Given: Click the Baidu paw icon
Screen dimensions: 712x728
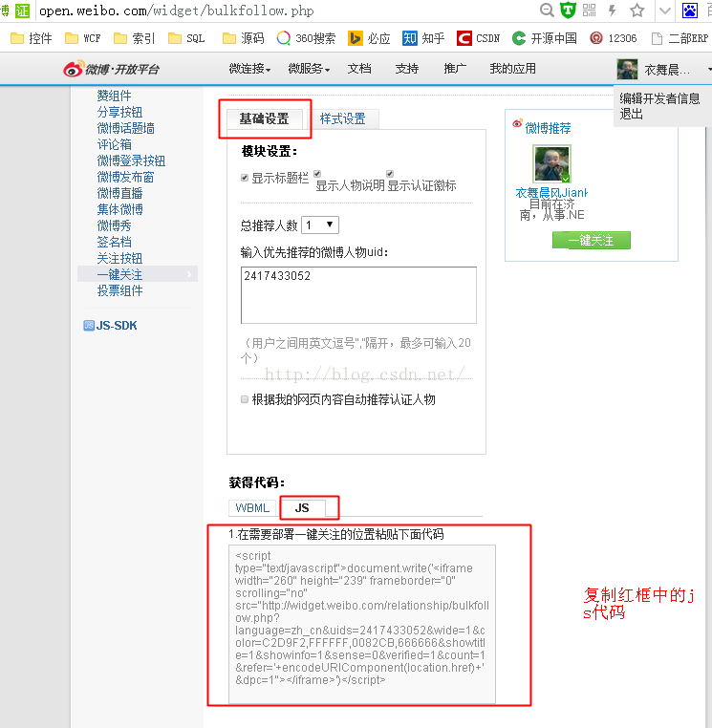Looking at the screenshot, I should [x=690, y=11].
